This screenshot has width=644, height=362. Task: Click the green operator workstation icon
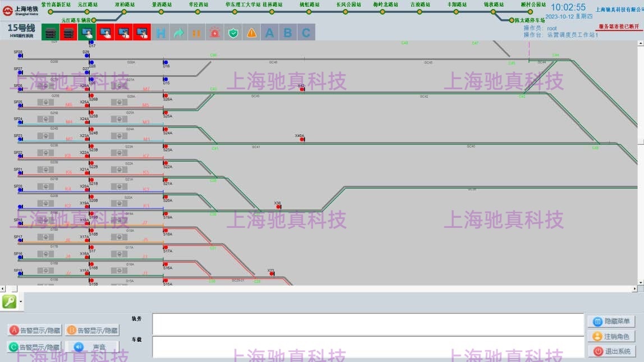click(x=87, y=33)
